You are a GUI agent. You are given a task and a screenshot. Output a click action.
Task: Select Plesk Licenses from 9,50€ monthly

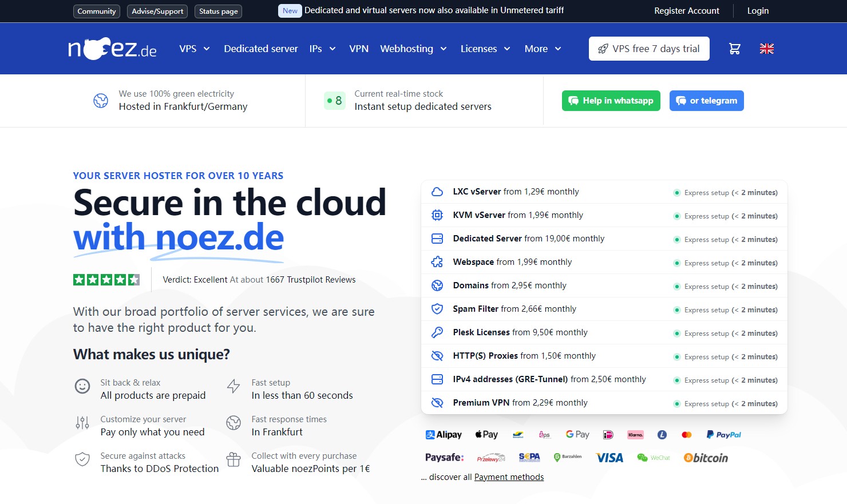coord(520,332)
